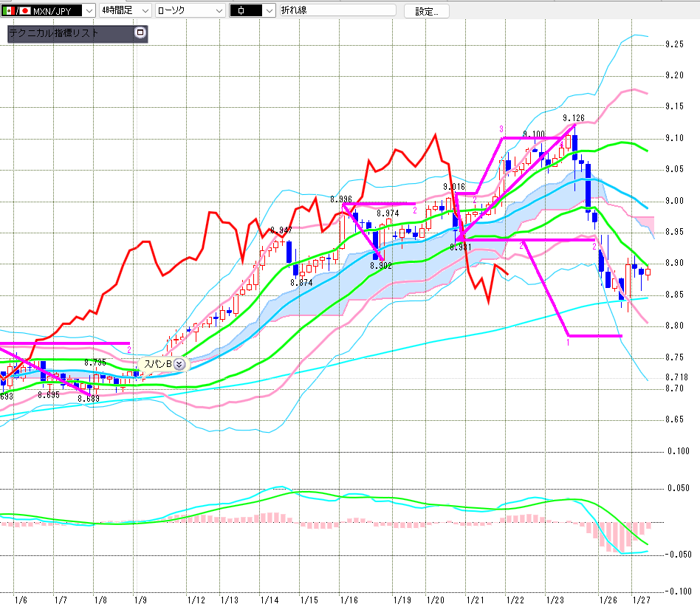
Task: Open the 4時間足 timeframe dropdown
Action: click(x=144, y=11)
